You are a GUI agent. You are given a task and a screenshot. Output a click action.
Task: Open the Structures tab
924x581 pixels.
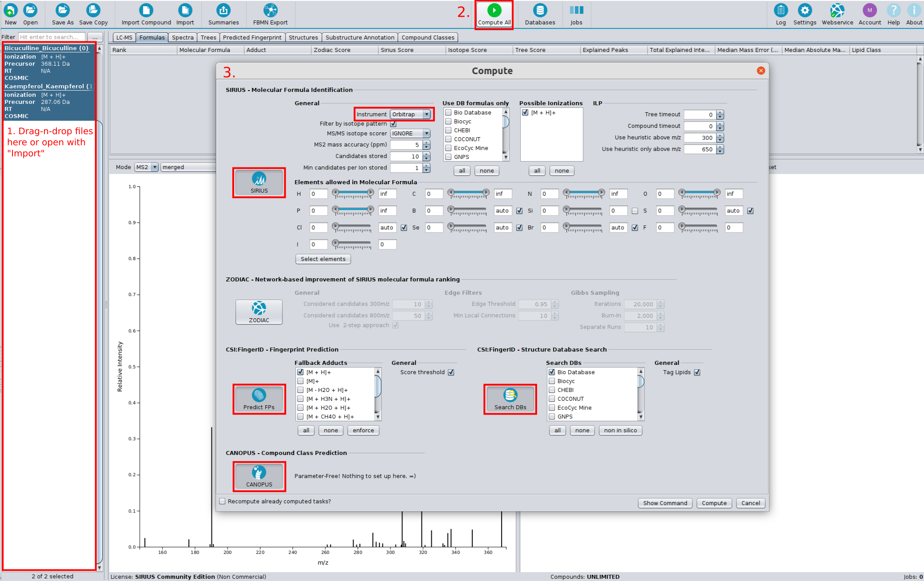click(x=303, y=38)
